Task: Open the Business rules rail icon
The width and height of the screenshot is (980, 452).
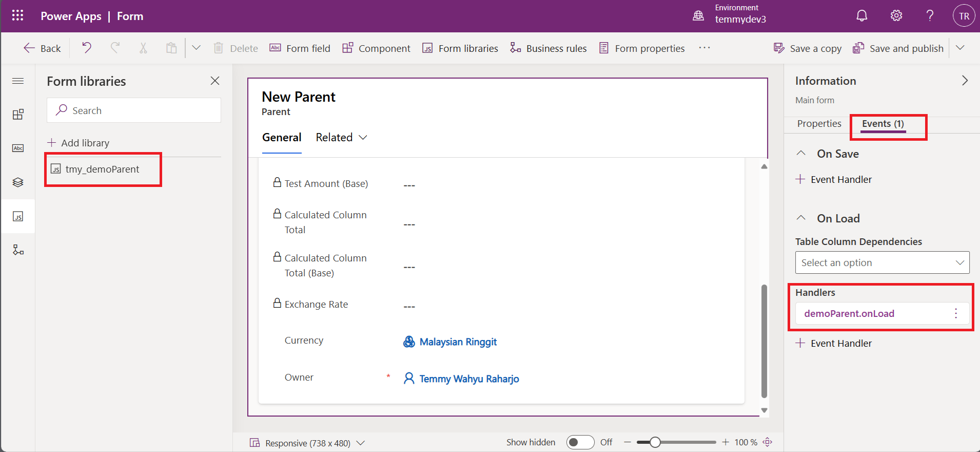Action: click(18, 250)
